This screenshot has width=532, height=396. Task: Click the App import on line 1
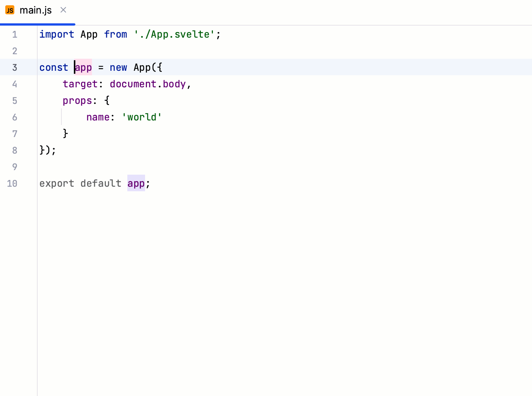[89, 34]
